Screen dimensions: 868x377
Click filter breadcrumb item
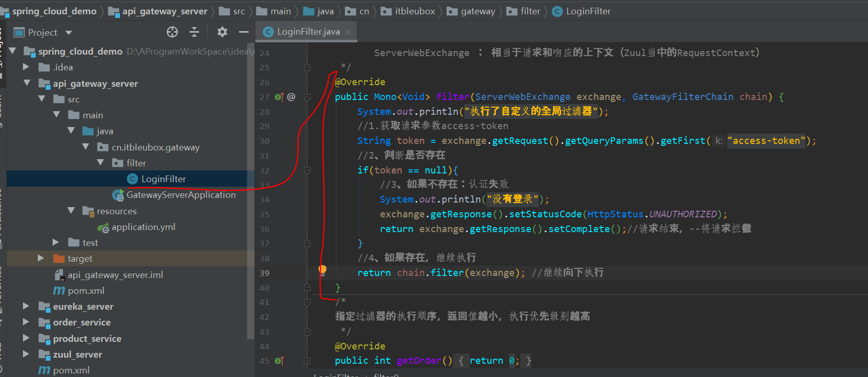point(531,11)
